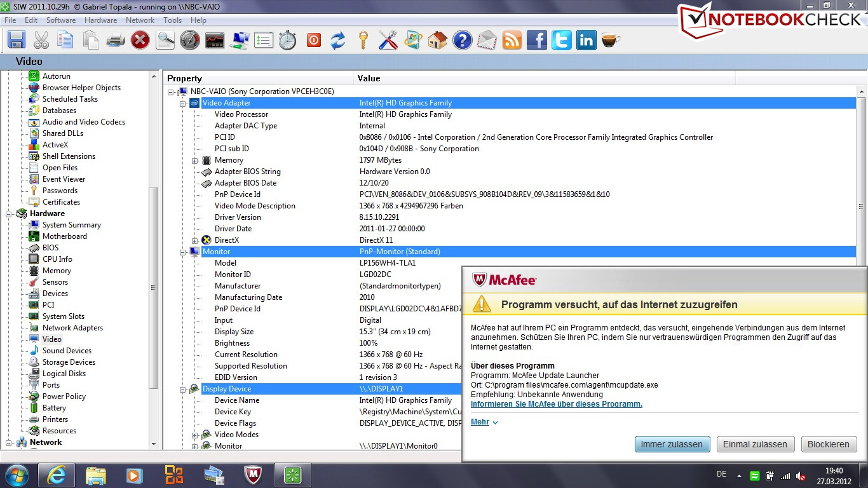Click the orange RSS feed icon

tap(512, 40)
